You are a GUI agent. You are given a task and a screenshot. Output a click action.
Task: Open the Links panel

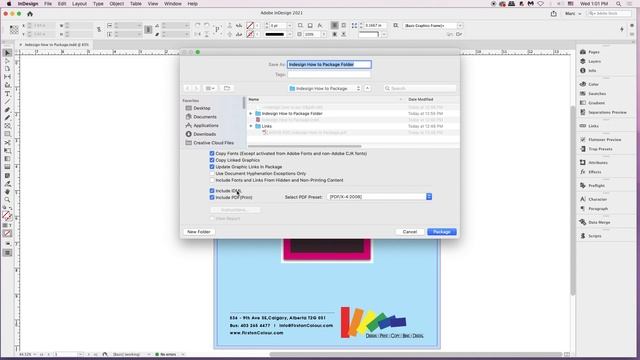[589, 126]
